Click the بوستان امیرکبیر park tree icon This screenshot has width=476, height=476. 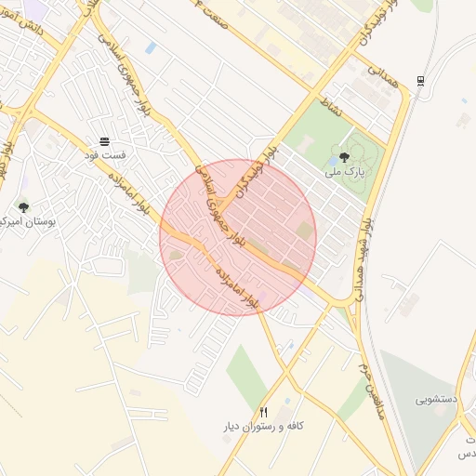[x=23, y=207]
